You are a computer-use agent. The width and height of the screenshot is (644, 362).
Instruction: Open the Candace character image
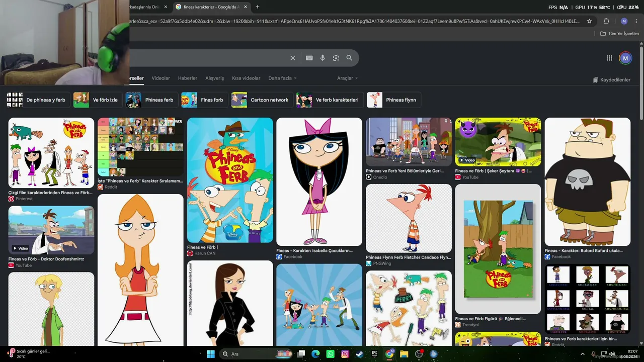tap(140, 269)
